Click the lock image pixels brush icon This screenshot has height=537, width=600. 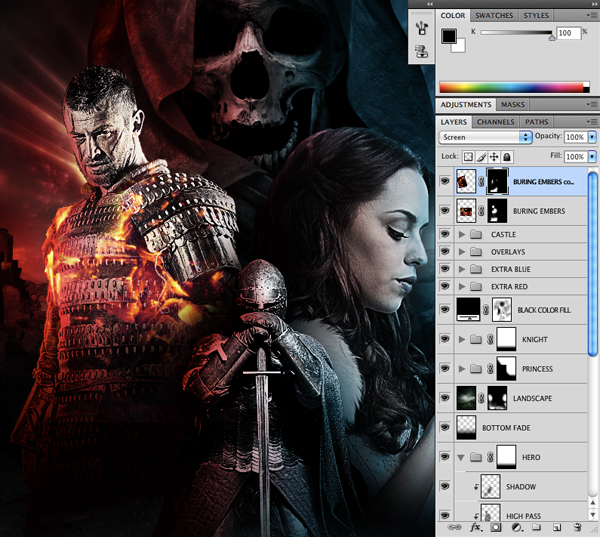click(x=480, y=157)
